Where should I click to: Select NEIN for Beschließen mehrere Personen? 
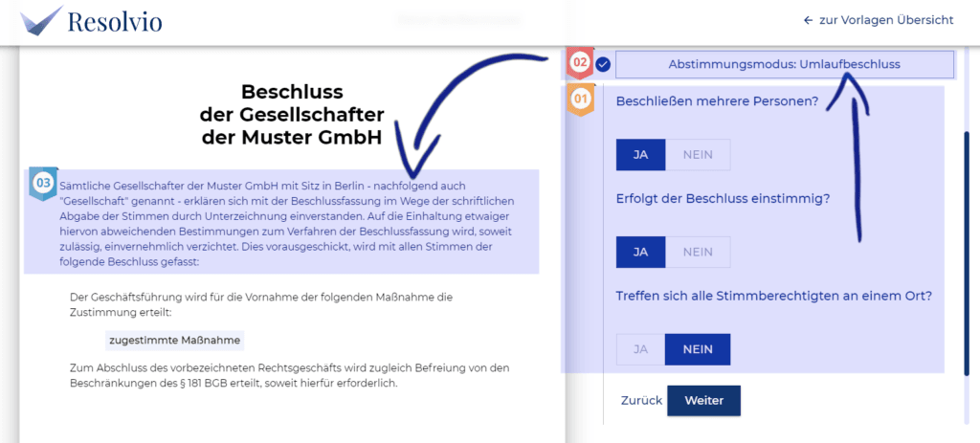coord(698,155)
